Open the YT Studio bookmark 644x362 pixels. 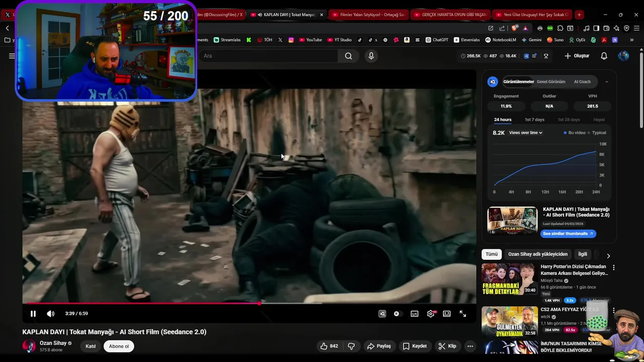[x=339, y=40]
